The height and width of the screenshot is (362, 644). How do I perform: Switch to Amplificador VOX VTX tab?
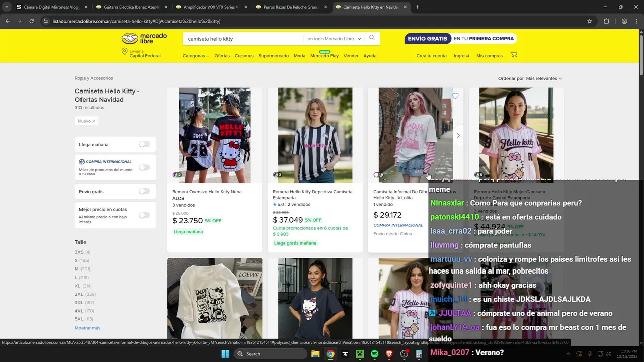[x=210, y=7]
